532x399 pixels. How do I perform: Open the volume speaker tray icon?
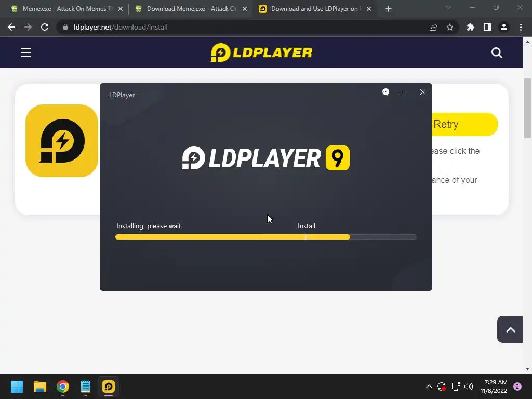pyautogui.click(x=469, y=387)
